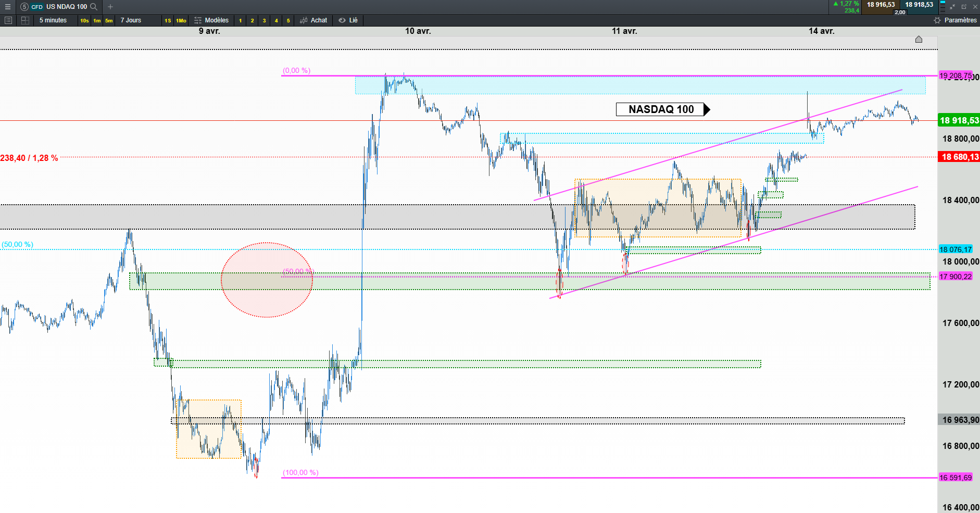Select the (0,00 %) Fibonacci level label
The width and height of the screenshot is (980, 513).
tap(296, 70)
